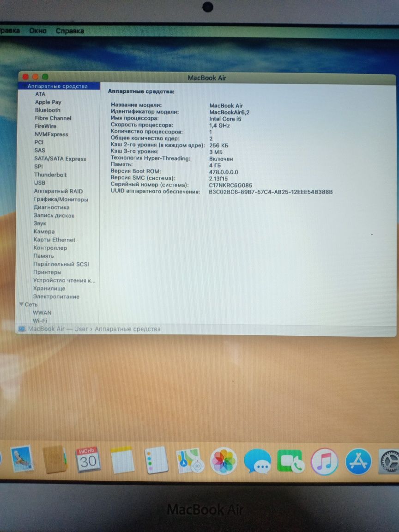This screenshot has width=399, height=532.
Task: Select Диагностика in the sidebar
Action: pos(52,207)
